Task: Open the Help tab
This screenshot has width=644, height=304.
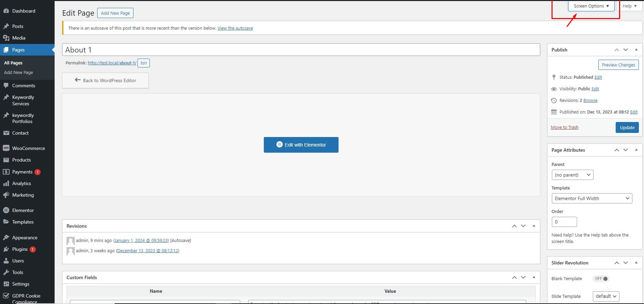Action: tap(629, 6)
